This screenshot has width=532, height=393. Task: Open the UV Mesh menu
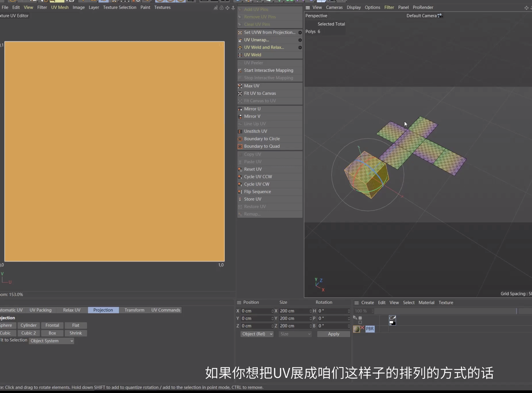(x=60, y=7)
